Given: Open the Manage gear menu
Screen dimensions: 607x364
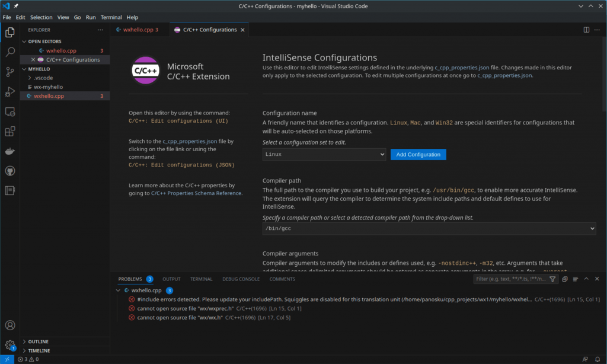Looking at the screenshot, I should [x=10, y=344].
